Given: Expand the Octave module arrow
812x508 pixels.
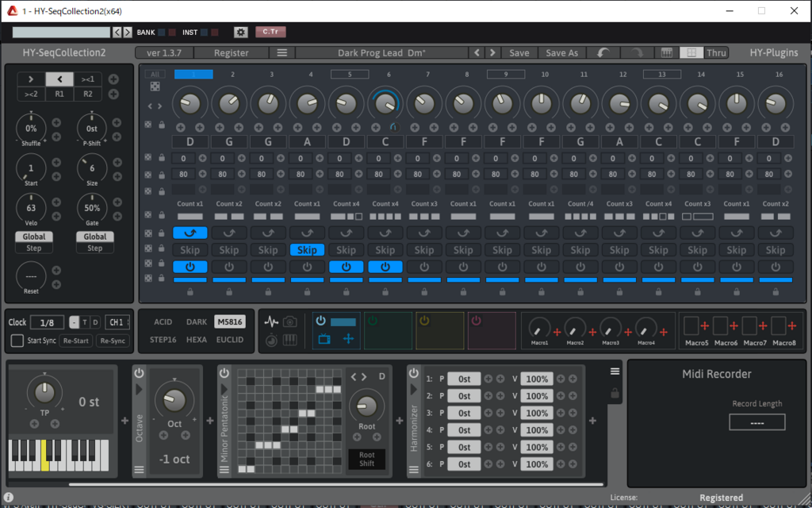Looking at the screenshot, I should [x=139, y=389].
